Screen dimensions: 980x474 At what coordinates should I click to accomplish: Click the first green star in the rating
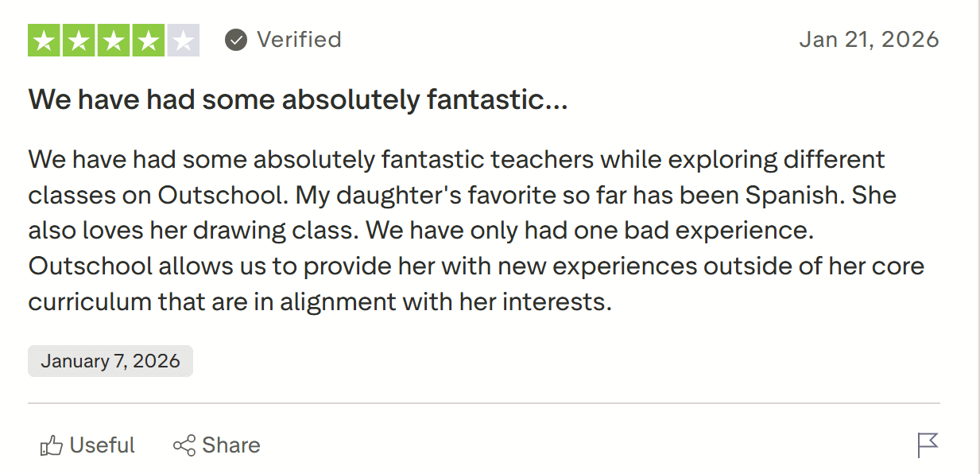(44, 39)
